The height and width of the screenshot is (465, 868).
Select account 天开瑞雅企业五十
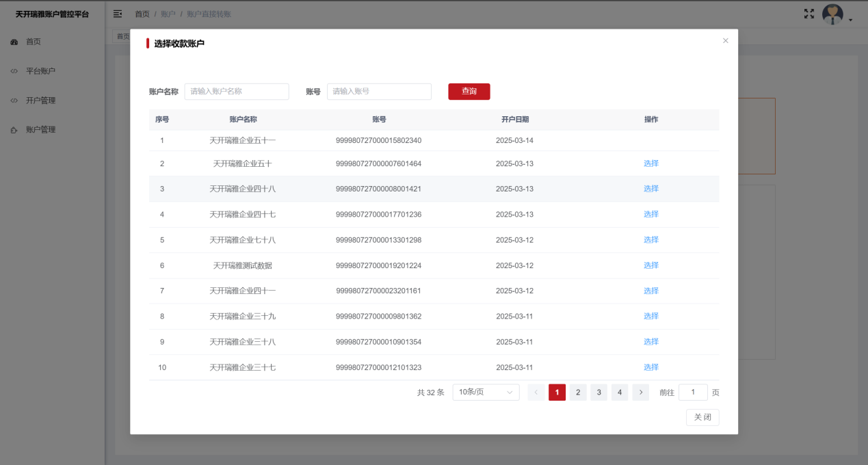tap(650, 163)
